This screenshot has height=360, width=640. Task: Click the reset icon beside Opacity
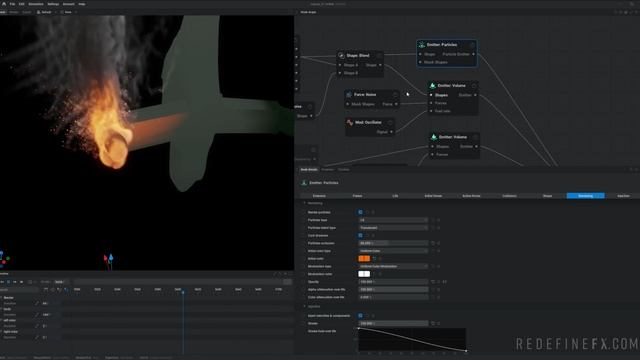click(433, 282)
